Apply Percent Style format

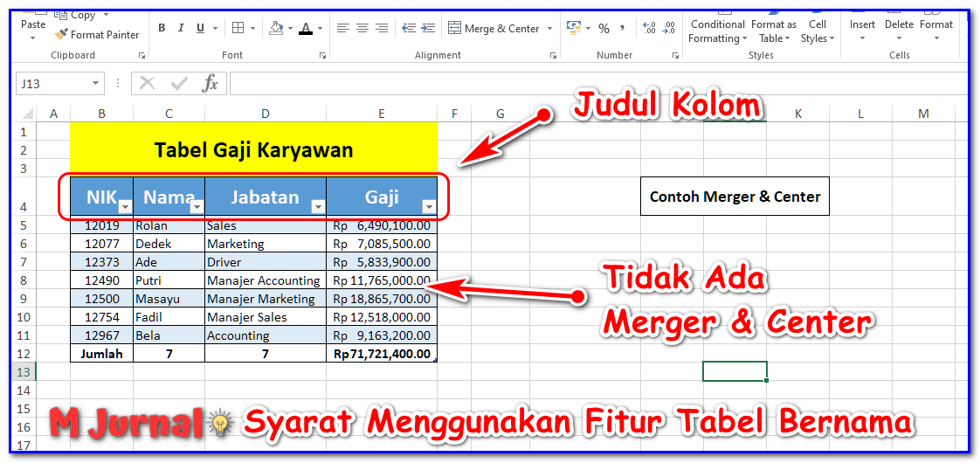point(604,28)
